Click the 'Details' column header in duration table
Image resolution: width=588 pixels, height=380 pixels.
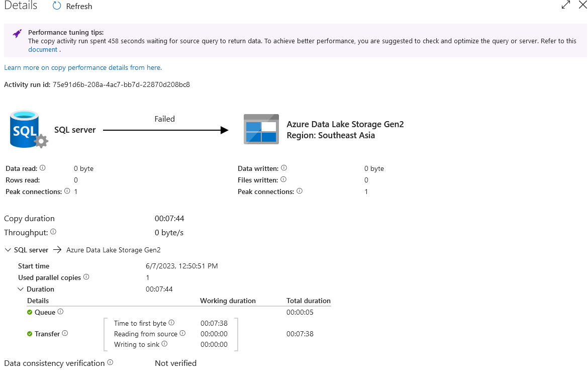pos(38,301)
